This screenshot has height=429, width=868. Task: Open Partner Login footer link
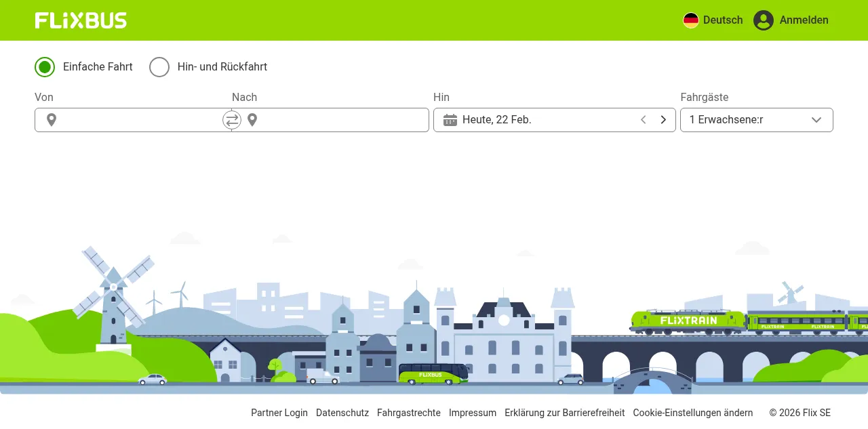[279, 413]
